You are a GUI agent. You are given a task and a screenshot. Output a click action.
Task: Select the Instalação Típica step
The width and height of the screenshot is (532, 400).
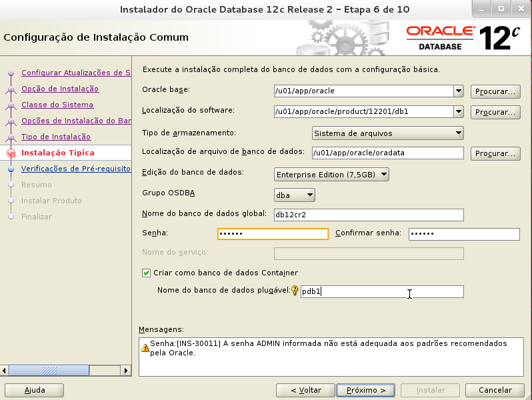point(58,153)
